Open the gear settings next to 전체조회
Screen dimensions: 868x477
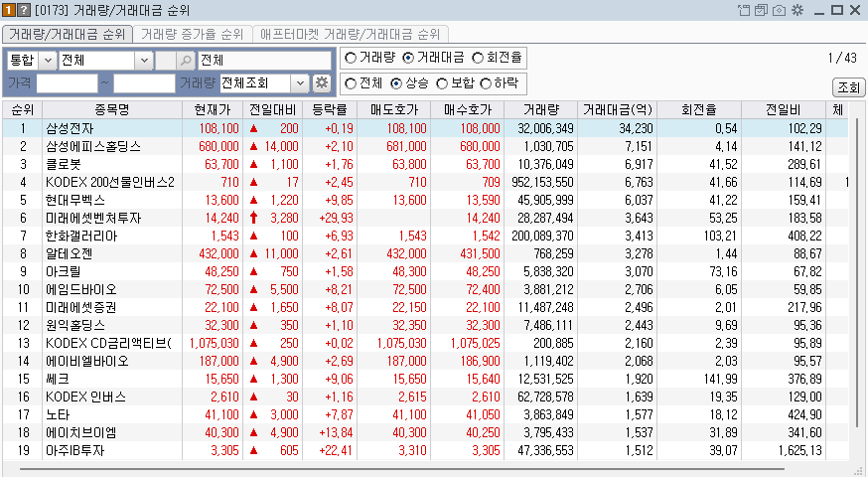[x=322, y=83]
